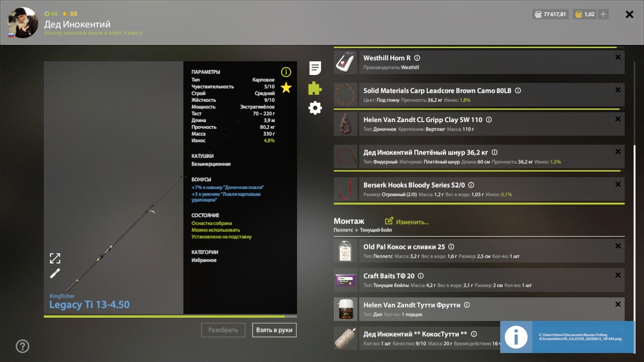Click the Изменить rig edit link
The height and width of the screenshot is (362, 644).
[x=407, y=222]
